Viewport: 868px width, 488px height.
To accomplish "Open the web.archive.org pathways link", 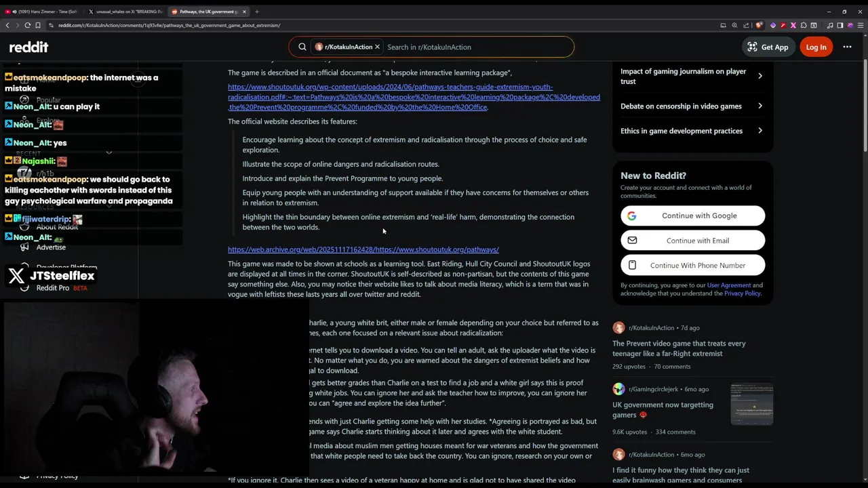I will point(363,249).
